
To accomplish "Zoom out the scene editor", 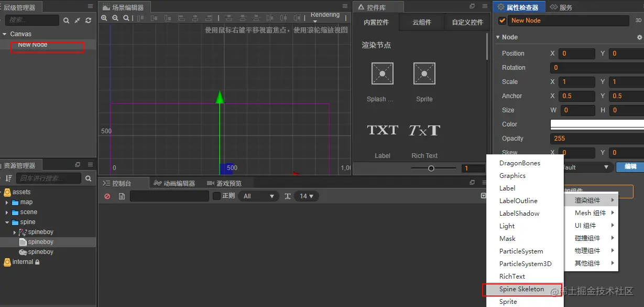I will pos(115,18).
